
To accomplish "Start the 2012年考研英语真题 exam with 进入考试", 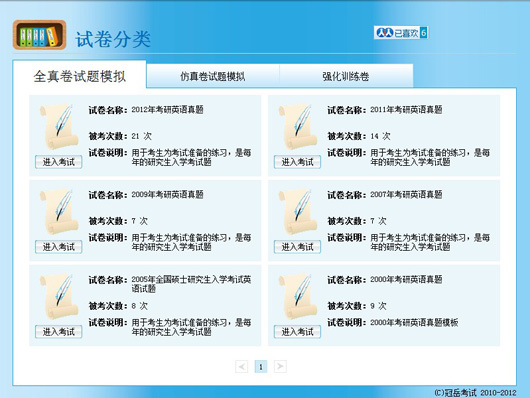I will click(x=58, y=162).
